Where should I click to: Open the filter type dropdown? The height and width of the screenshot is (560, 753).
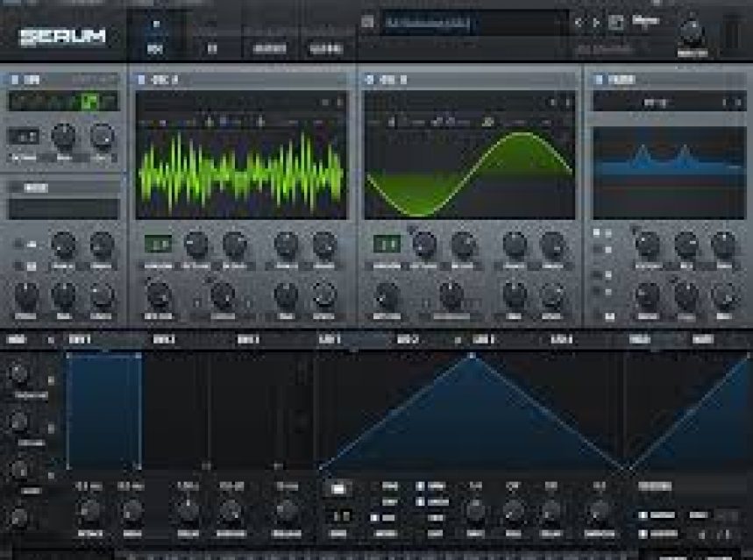656,103
